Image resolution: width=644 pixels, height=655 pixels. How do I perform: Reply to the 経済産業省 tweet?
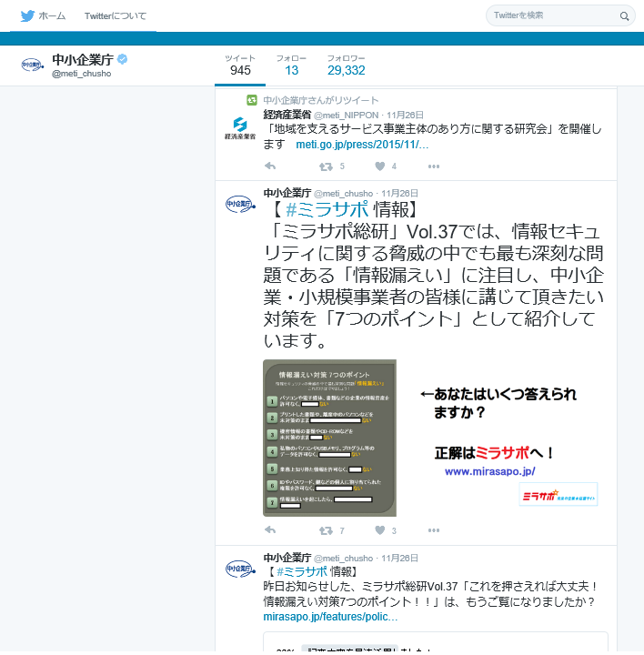coord(270,166)
